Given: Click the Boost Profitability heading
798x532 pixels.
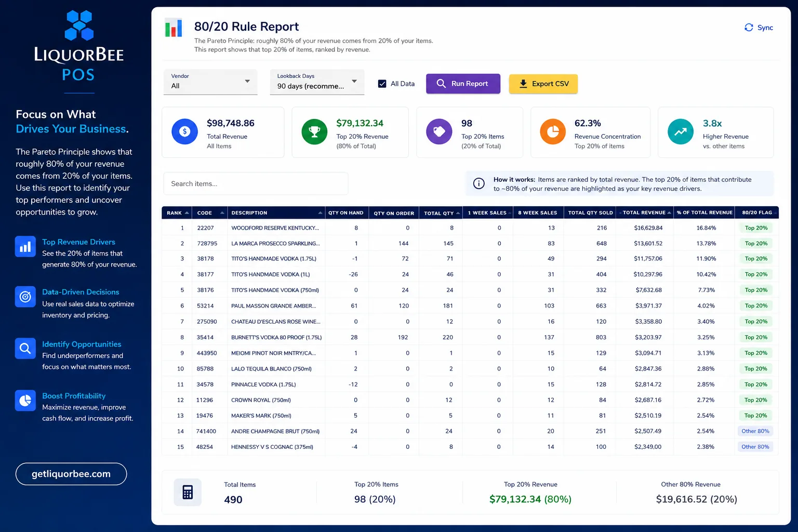Looking at the screenshot, I should coord(74,396).
